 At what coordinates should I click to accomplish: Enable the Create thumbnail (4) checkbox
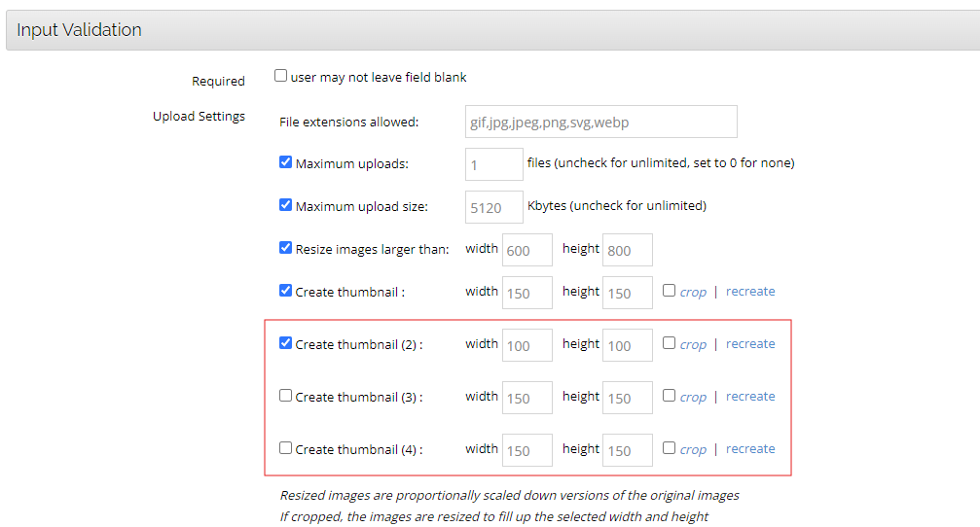(x=286, y=448)
